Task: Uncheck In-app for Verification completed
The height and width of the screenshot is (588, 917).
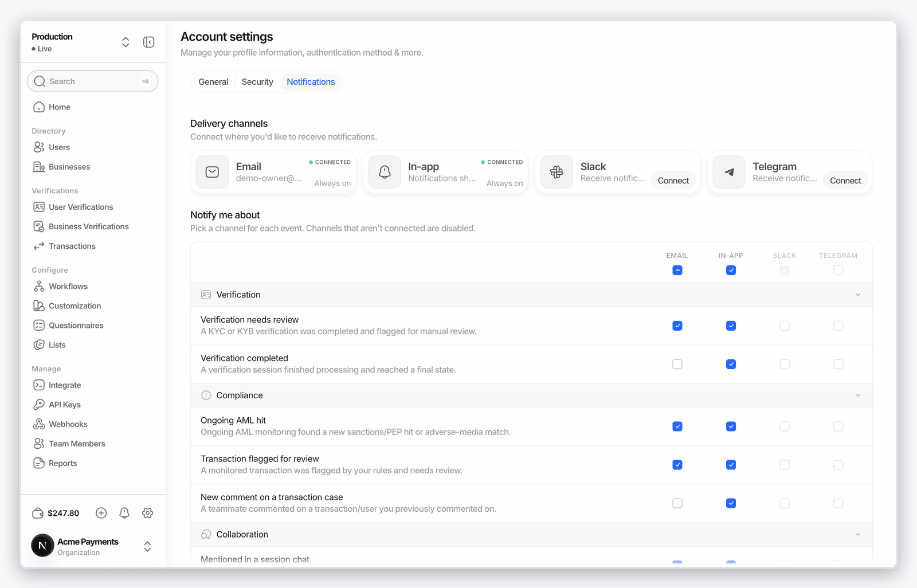Action: pos(731,364)
